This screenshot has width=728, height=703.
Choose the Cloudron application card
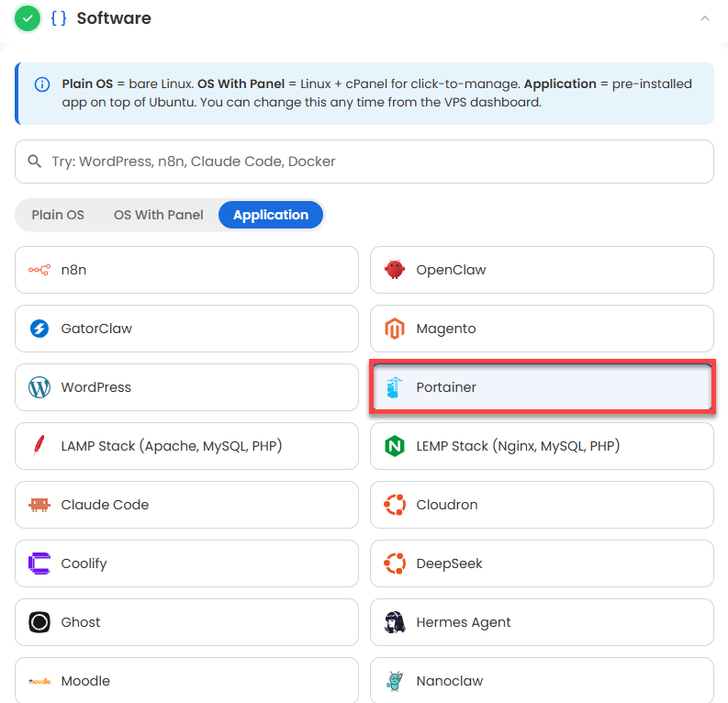[542, 505]
